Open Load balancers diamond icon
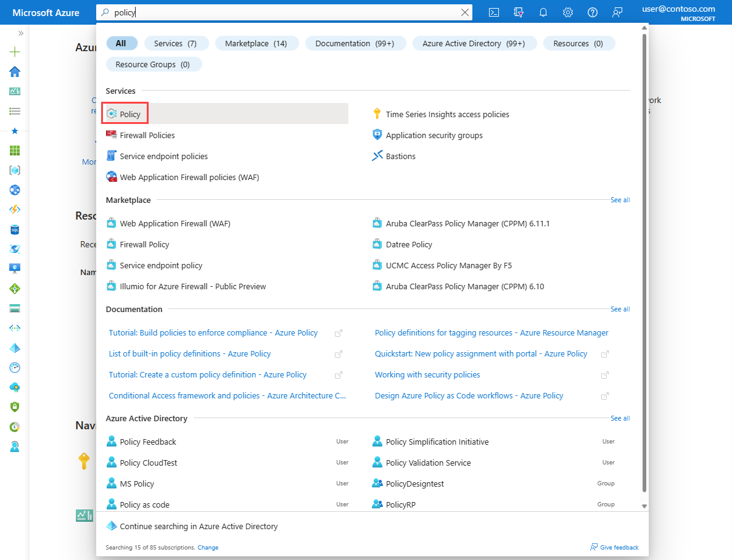 click(x=15, y=289)
